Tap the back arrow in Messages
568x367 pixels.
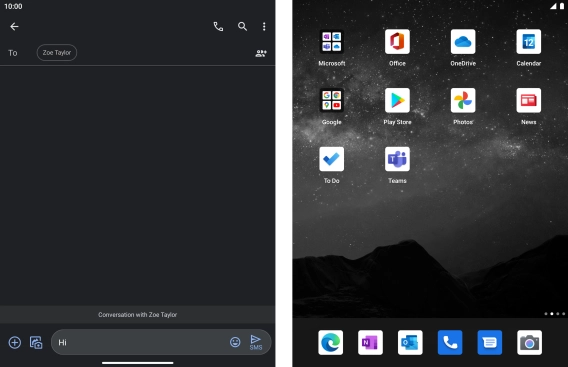(x=14, y=26)
